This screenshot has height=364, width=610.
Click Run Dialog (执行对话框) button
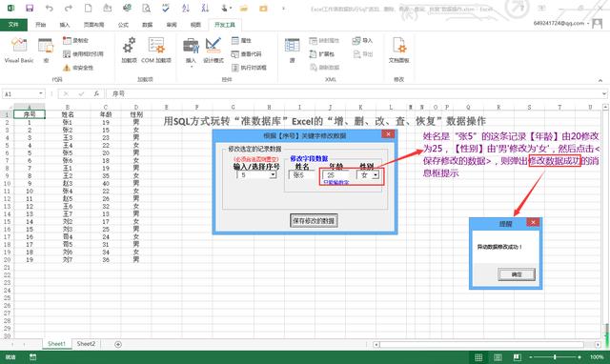click(249, 68)
